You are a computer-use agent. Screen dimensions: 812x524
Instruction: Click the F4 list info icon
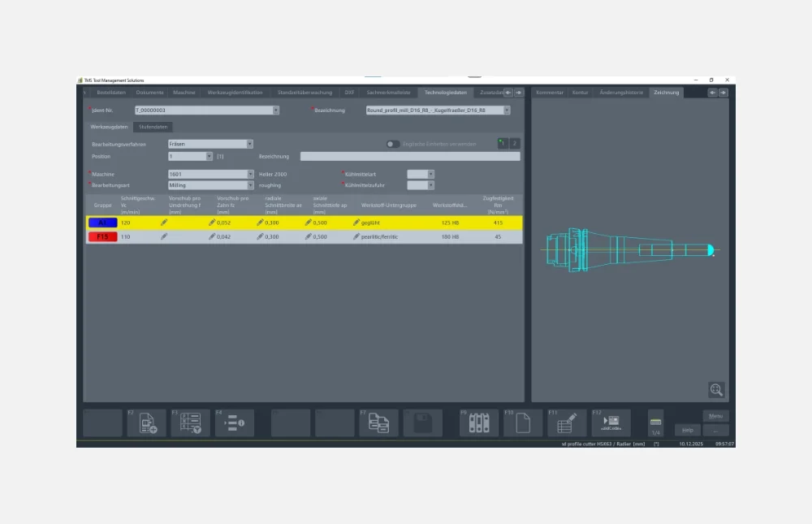coord(235,422)
